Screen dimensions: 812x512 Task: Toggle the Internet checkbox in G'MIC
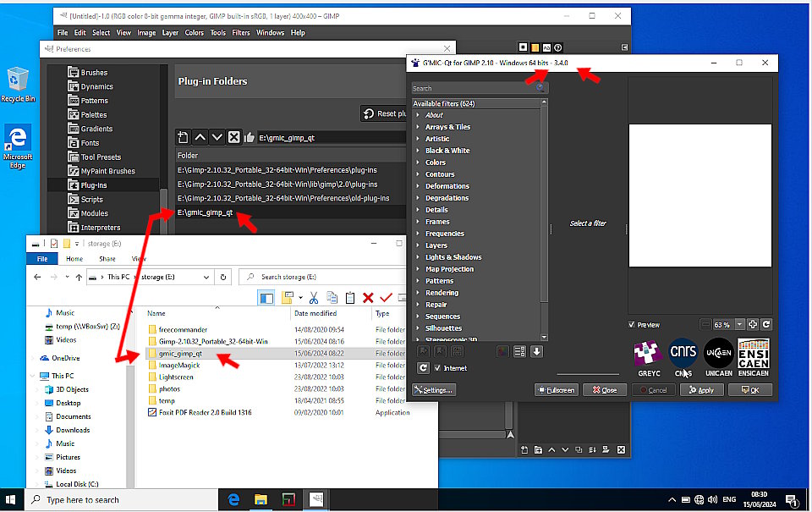tap(437, 368)
